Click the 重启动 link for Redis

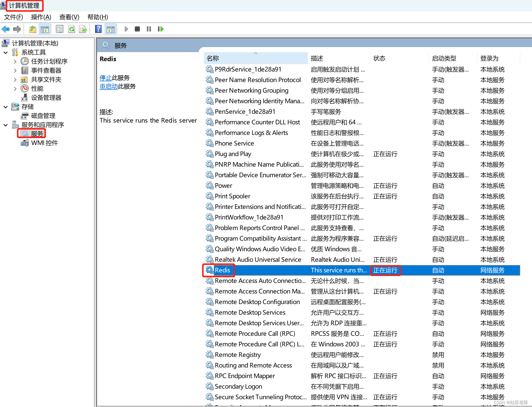[x=109, y=86]
